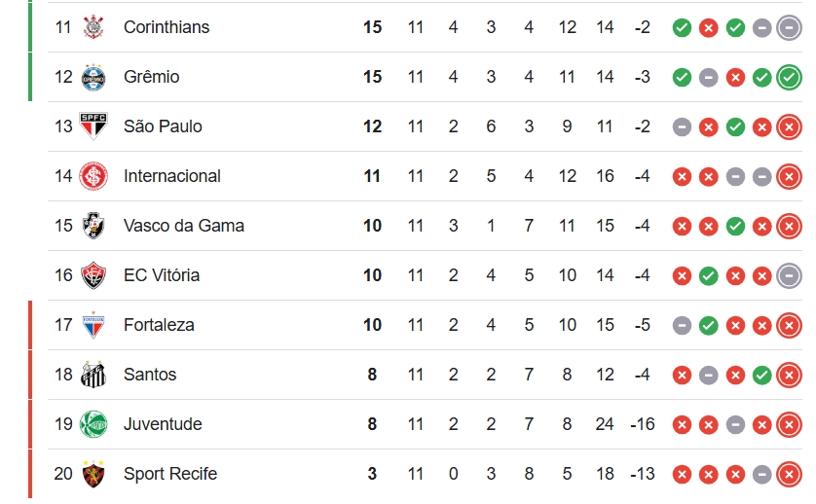This screenshot has height=504, width=816.
Task: Click the EC Vitória crest
Action: pos(93,275)
